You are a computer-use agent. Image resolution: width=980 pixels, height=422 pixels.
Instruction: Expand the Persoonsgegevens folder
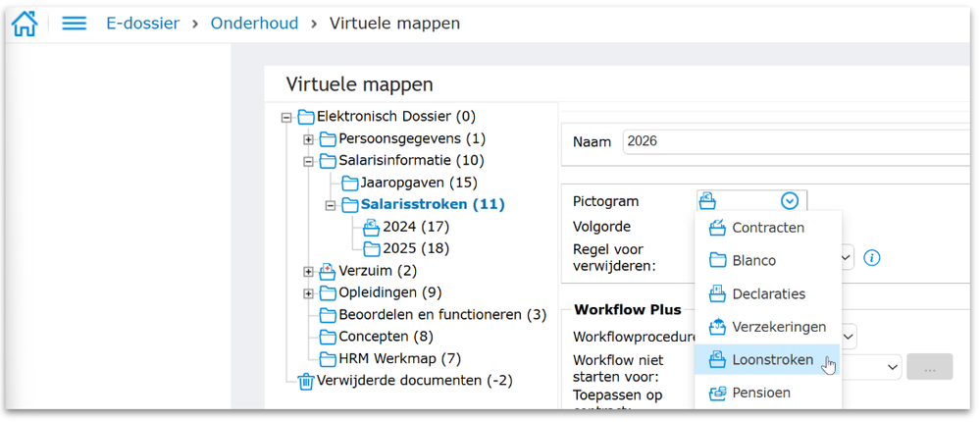308,139
